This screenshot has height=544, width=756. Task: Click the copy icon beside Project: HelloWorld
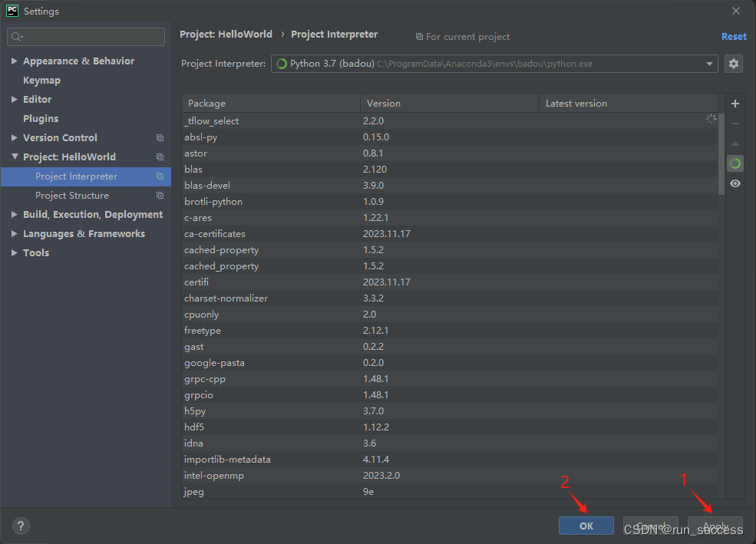click(160, 157)
